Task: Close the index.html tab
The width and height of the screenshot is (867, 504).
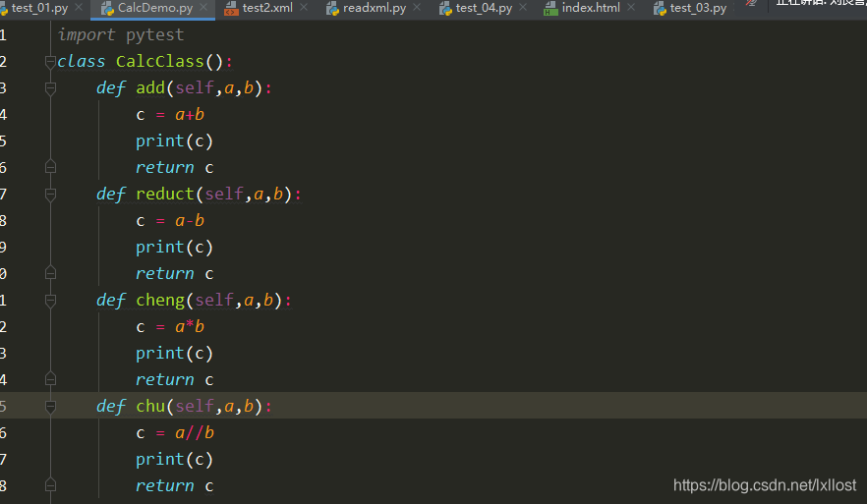Action: pos(631,7)
